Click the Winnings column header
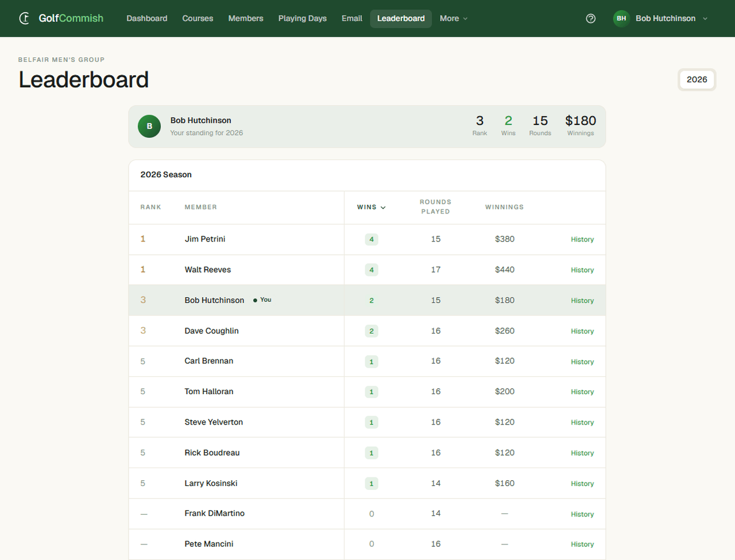The height and width of the screenshot is (560, 735). (504, 207)
